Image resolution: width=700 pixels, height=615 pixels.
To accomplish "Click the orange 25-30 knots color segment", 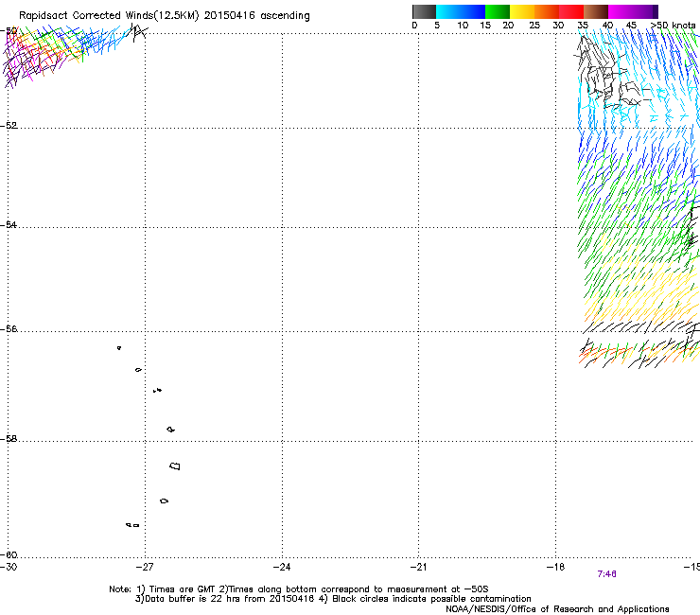I will point(547,11).
